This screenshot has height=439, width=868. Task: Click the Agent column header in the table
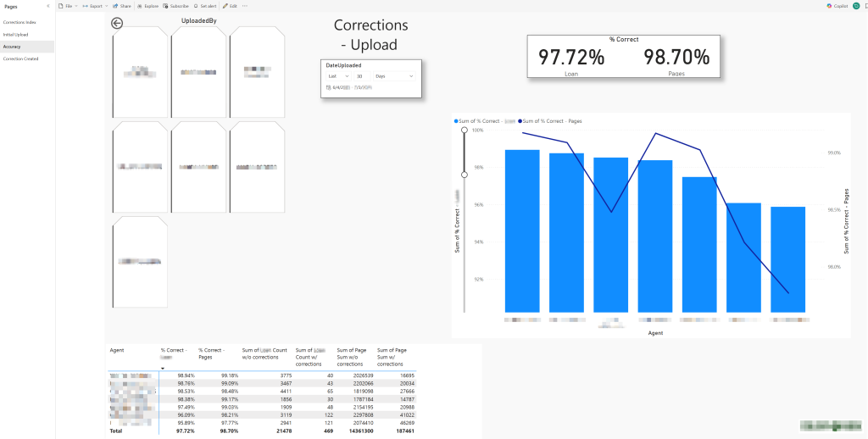117,350
